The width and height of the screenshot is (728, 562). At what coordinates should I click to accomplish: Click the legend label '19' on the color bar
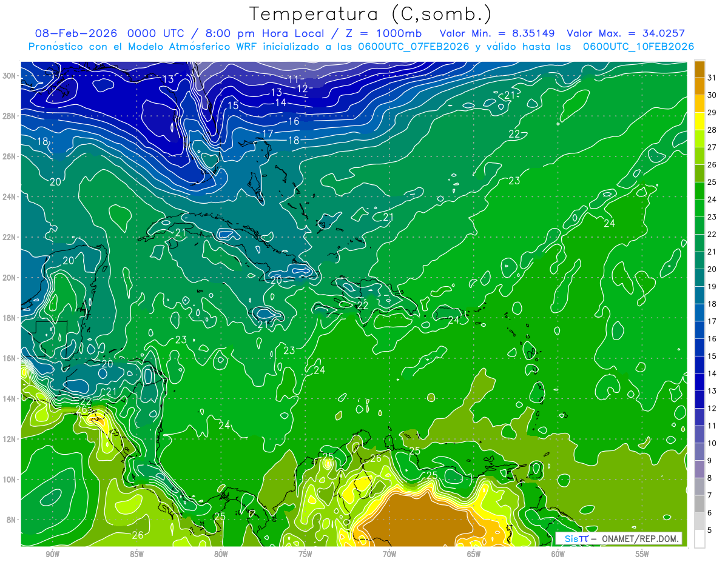coord(712,286)
